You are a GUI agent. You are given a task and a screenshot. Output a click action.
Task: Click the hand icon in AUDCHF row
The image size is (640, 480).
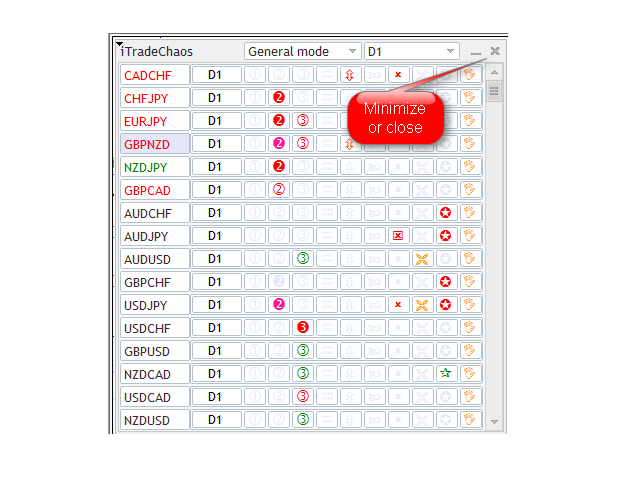[x=469, y=213]
